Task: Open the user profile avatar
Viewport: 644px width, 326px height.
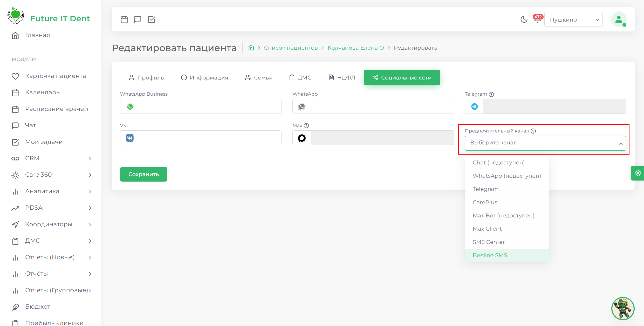Action: coord(619,19)
